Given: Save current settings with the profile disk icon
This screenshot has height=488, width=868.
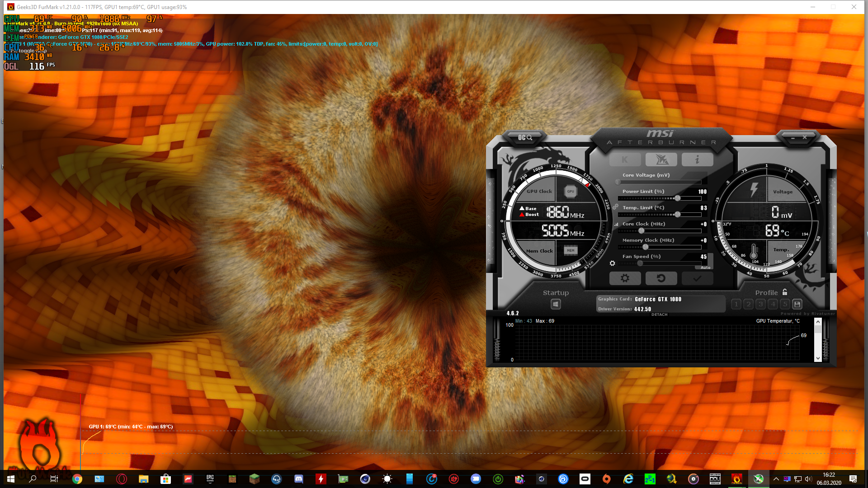Looking at the screenshot, I should coord(797,304).
